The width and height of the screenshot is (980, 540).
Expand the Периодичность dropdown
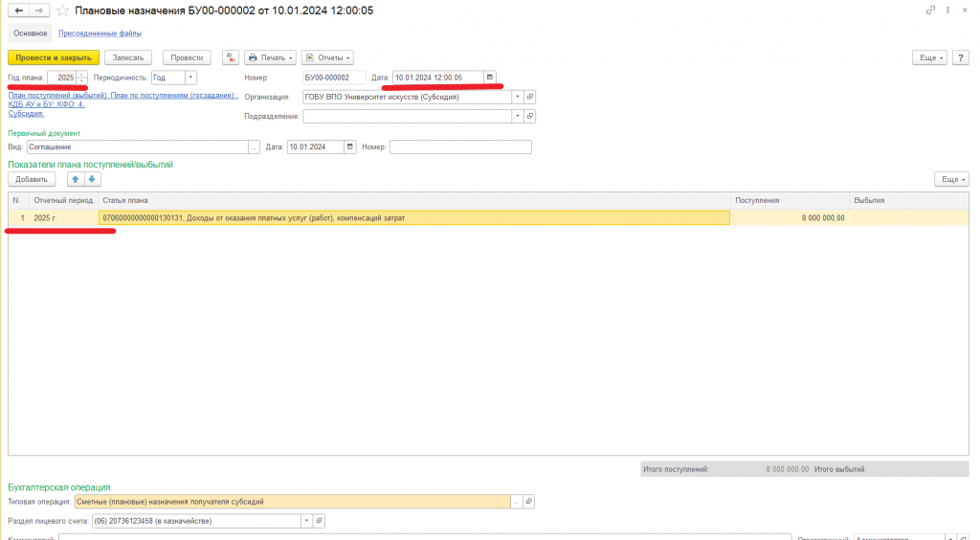coord(190,78)
